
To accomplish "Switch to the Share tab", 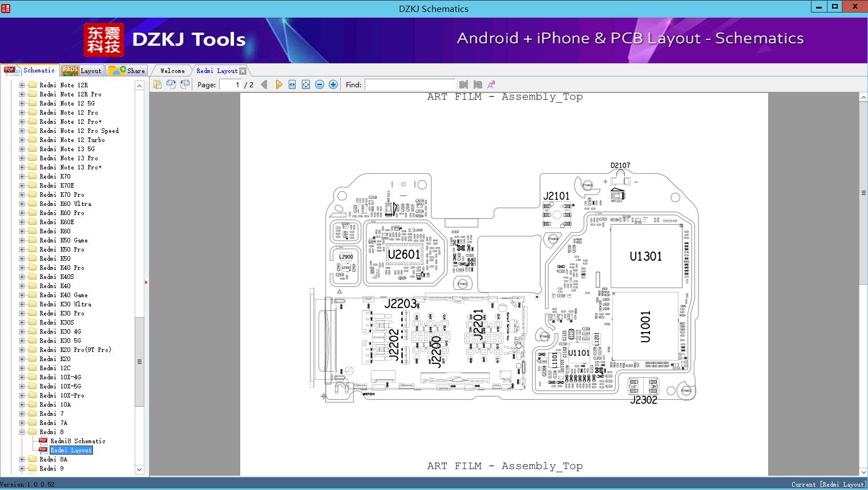I will (x=127, y=71).
